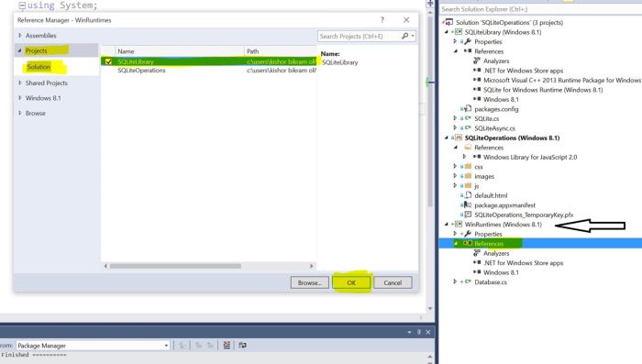Open the search options dropdown arrow
642x364 pixels.
413,36
